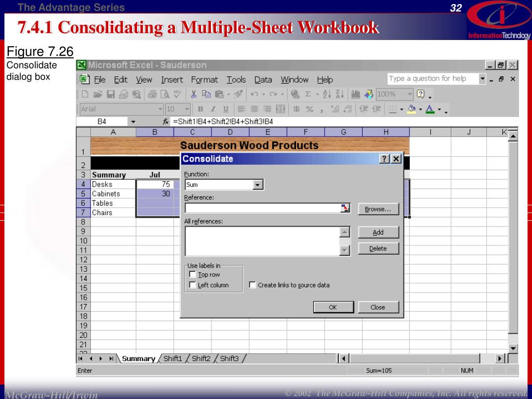
Task: Click the Copy icon
Action: [x=206, y=94]
